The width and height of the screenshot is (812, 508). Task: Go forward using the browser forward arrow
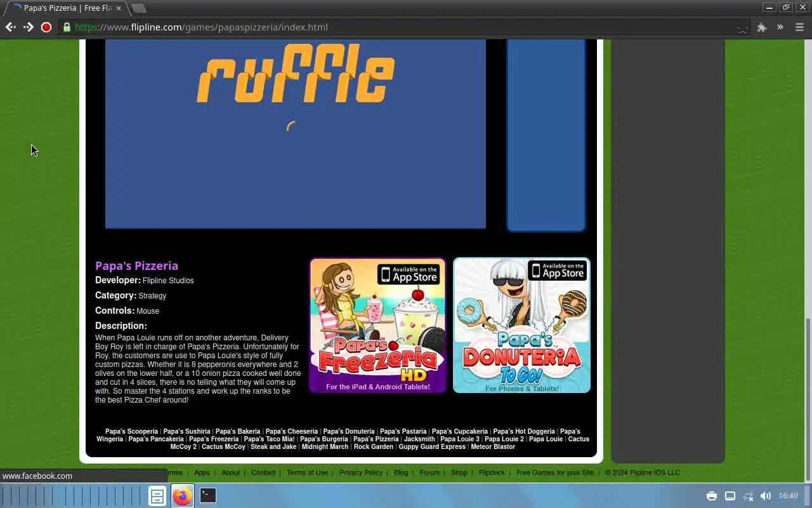28,27
